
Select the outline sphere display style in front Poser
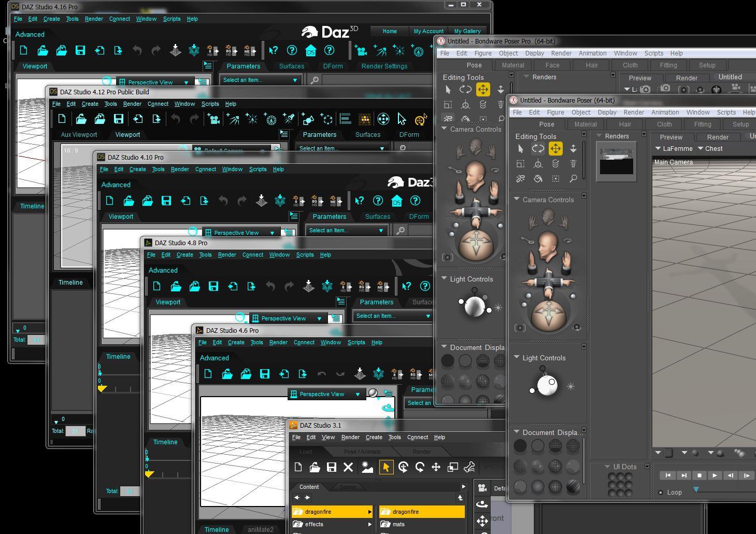(538, 446)
